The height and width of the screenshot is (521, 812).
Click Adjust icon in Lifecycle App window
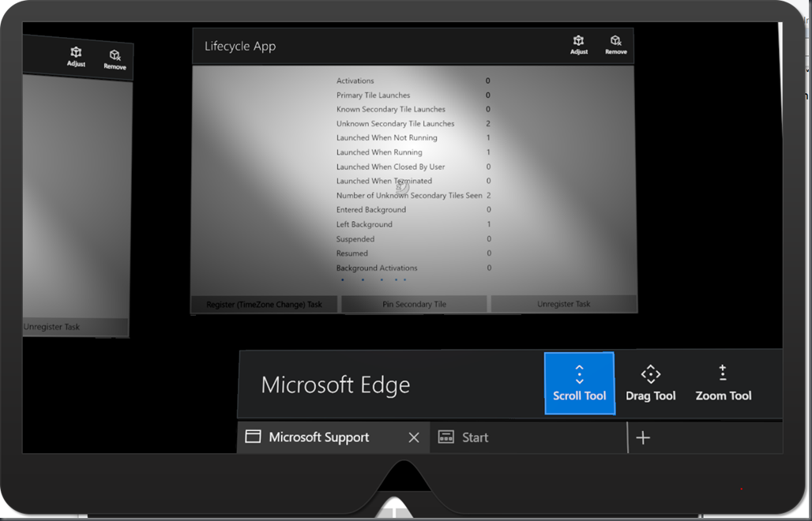pyautogui.click(x=579, y=45)
